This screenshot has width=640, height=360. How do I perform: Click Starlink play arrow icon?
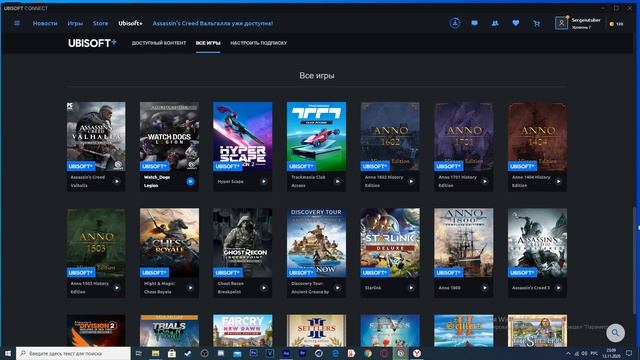point(411,288)
